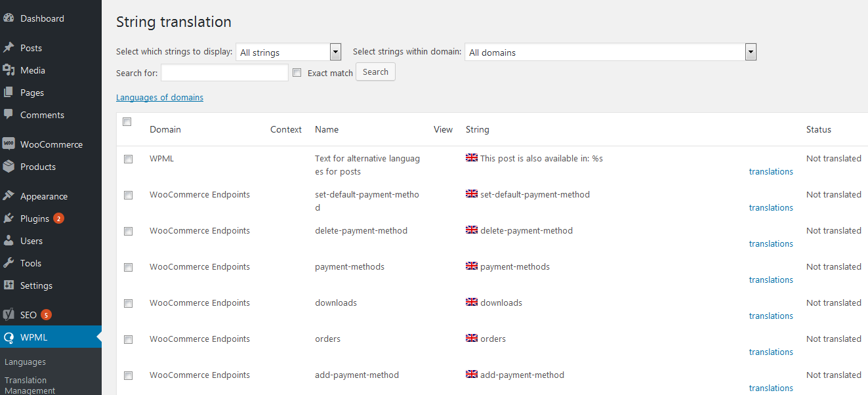Open the 'All domains' dropdown
The image size is (868, 395).
pos(611,52)
